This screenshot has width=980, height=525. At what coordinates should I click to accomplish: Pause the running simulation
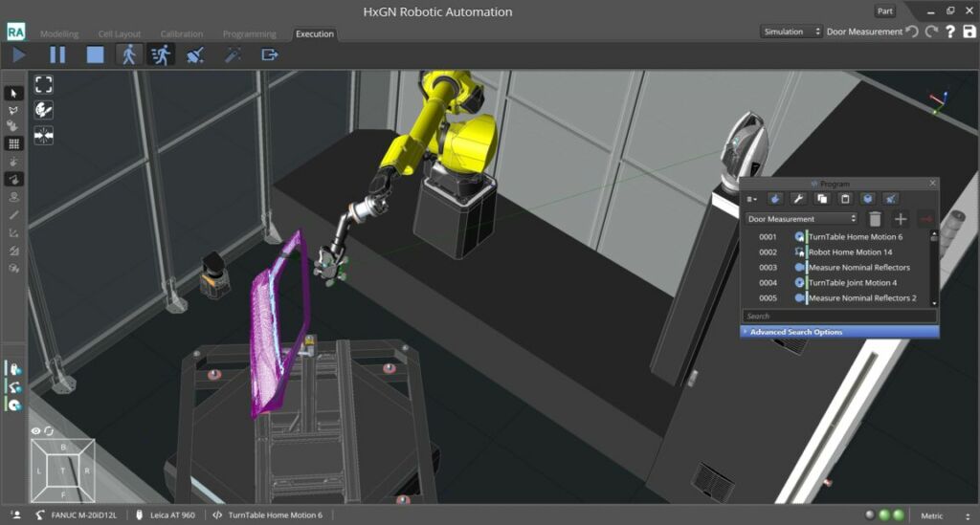tap(57, 55)
